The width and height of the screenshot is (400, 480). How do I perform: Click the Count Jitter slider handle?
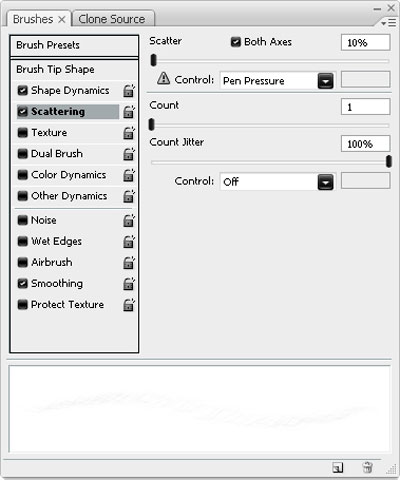tap(388, 162)
